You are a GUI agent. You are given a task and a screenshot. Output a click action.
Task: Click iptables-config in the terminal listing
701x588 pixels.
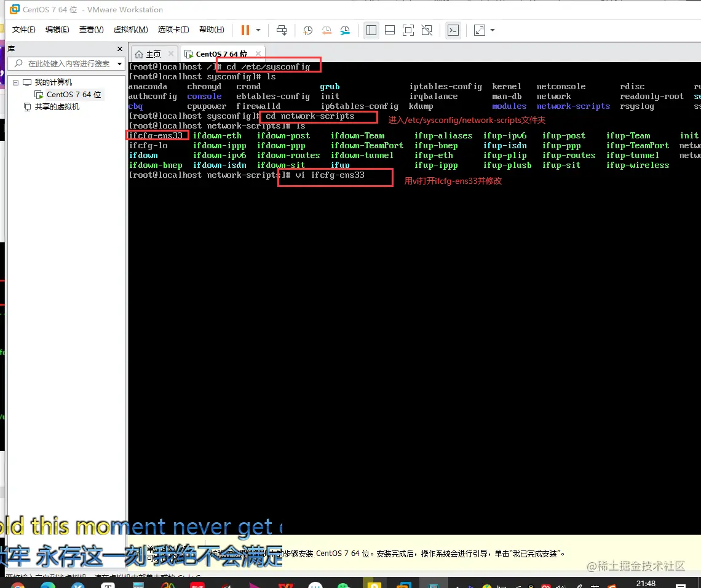(446, 86)
